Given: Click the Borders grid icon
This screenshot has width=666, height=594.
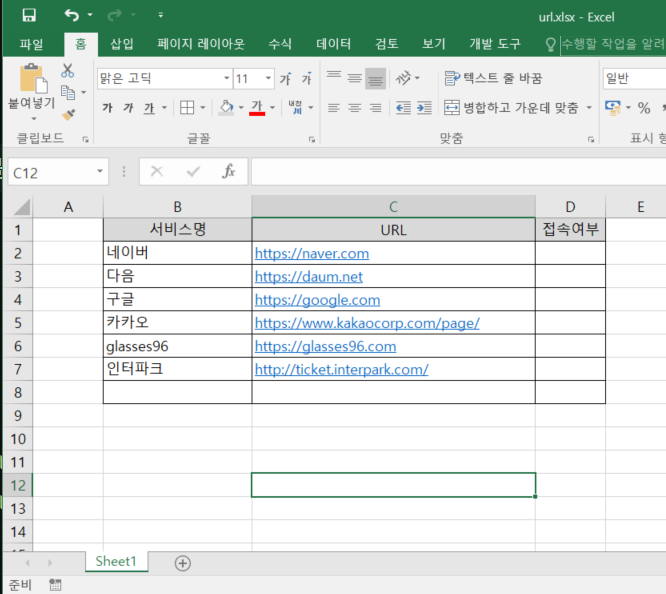Looking at the screenshot, I should coord(187,108).
